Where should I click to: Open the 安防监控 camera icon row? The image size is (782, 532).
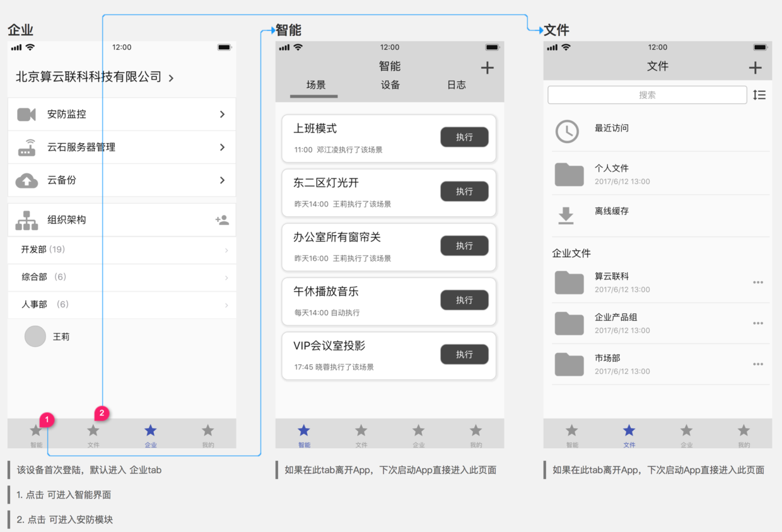click(x=26, y=114)
